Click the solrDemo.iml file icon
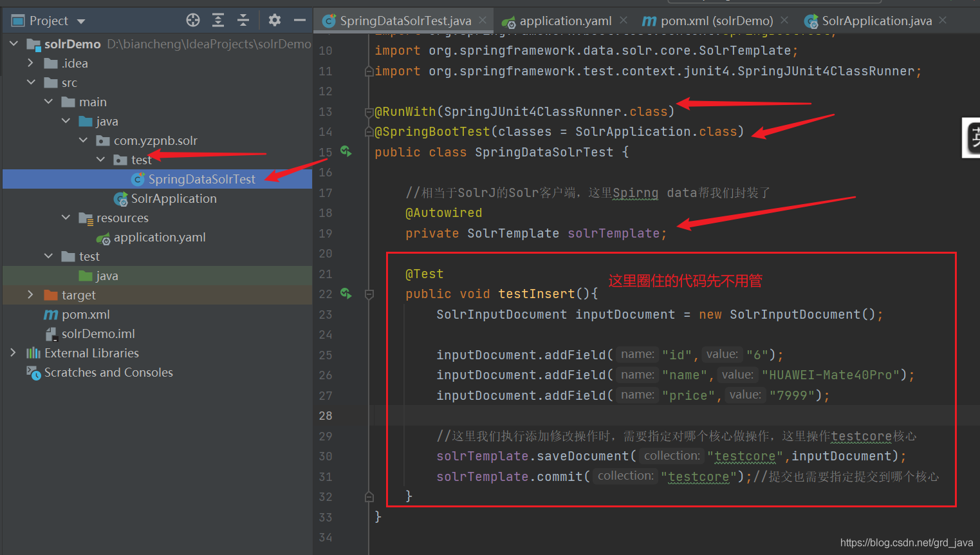 coord(51,334)
